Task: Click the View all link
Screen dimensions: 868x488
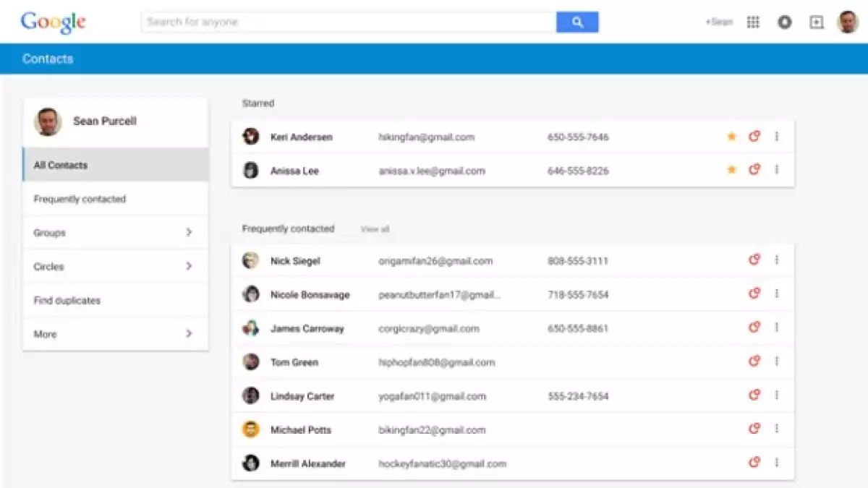Action: (375, 229)
